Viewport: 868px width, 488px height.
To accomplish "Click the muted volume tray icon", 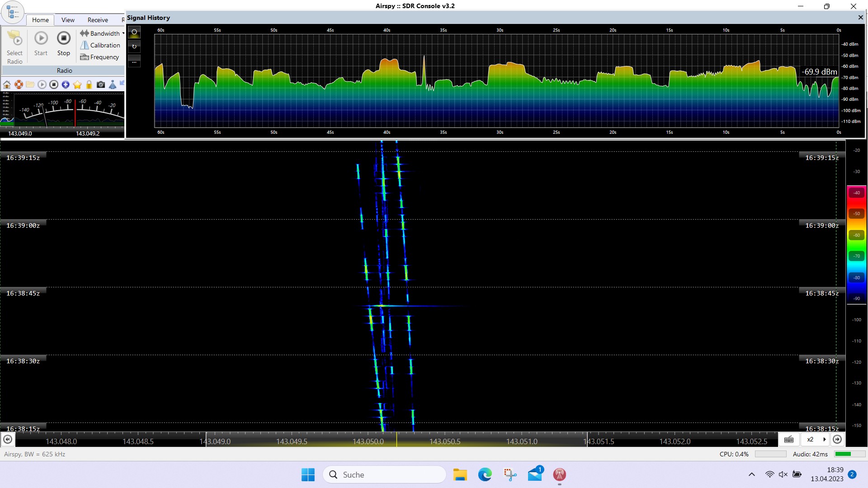I will point(783,474).
